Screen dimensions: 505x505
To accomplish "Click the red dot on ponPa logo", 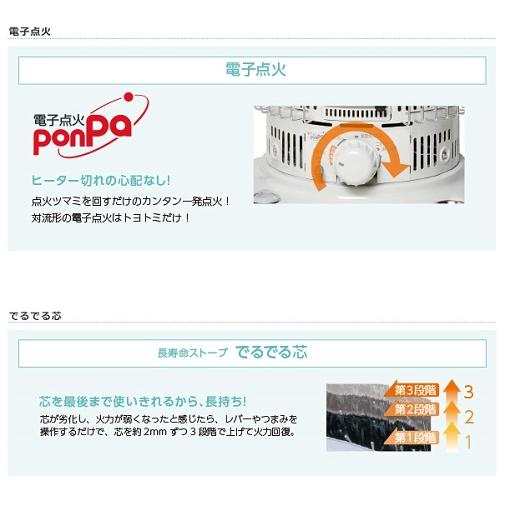I will [128, 97].
